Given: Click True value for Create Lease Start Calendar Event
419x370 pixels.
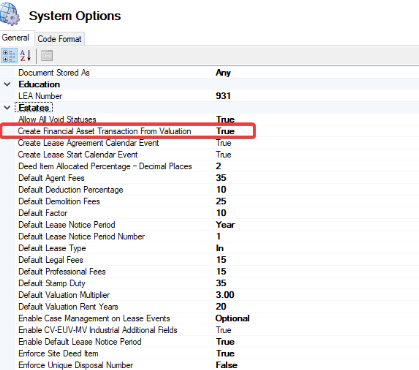Looking at the screenshot, I should coord(224,155).
